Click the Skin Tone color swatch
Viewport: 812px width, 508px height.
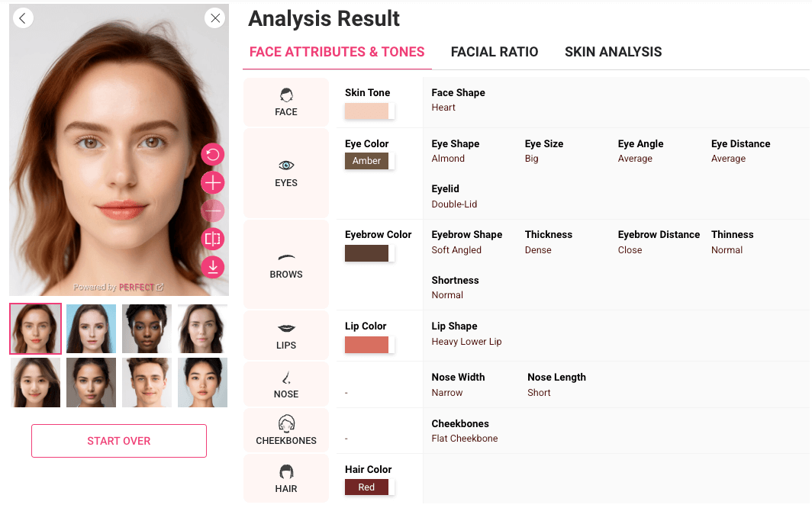click(x=367, y=111)
